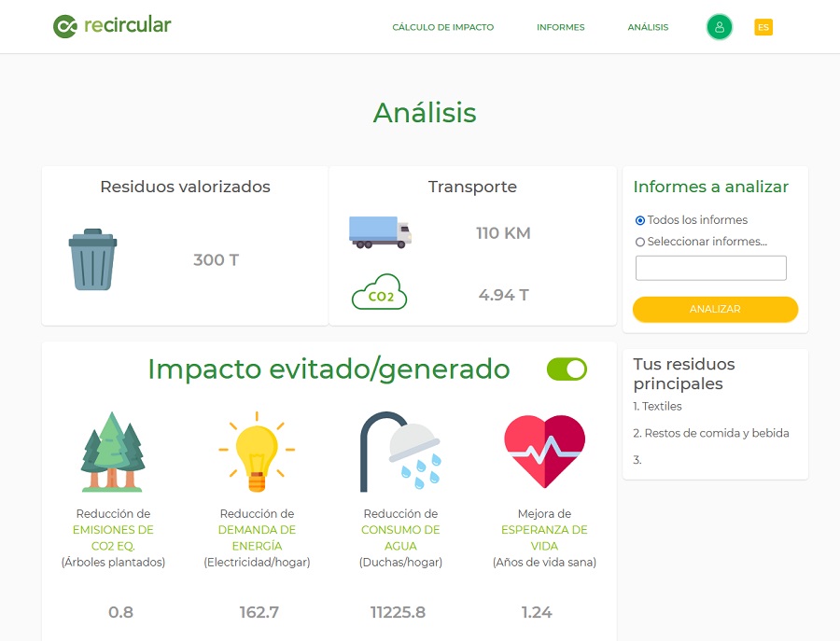This screenshot has height=641, width=840.
Task: Click the Análisis page title
Action: [425, 113]
